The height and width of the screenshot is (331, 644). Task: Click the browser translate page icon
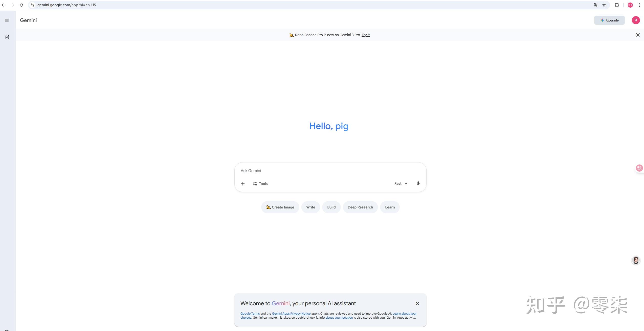[x=596, y=5]
